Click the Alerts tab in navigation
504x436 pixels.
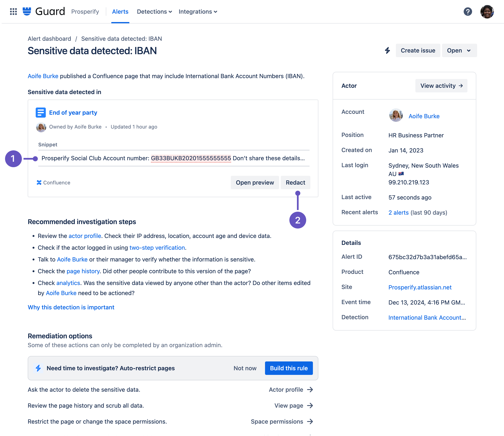119,11
